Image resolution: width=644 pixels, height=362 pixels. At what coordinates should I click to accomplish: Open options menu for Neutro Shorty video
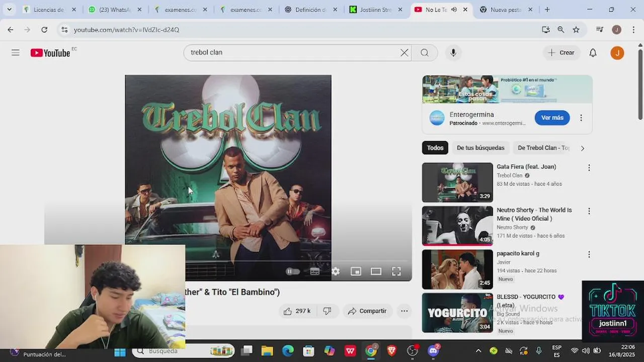coord(589,211)
